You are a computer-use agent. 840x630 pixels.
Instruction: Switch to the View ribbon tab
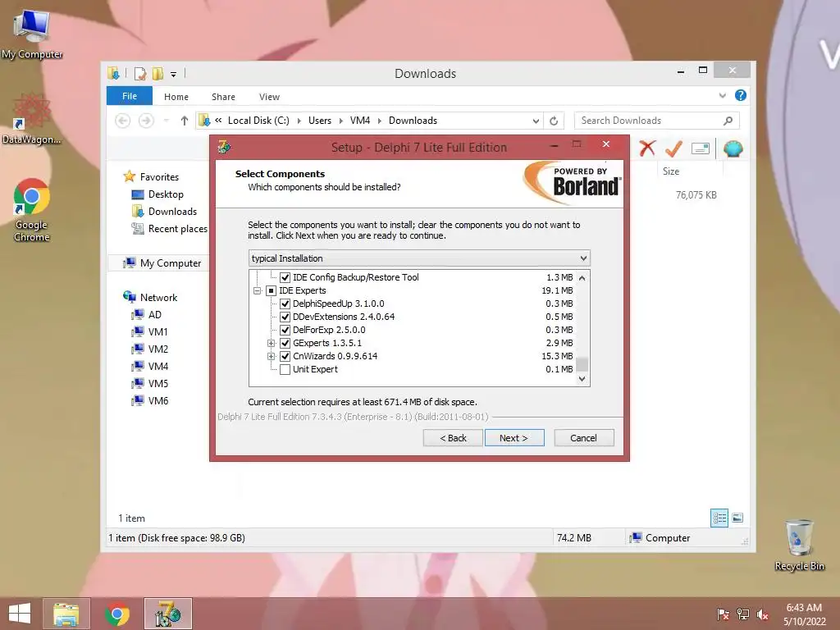click(x=269, y=97)
